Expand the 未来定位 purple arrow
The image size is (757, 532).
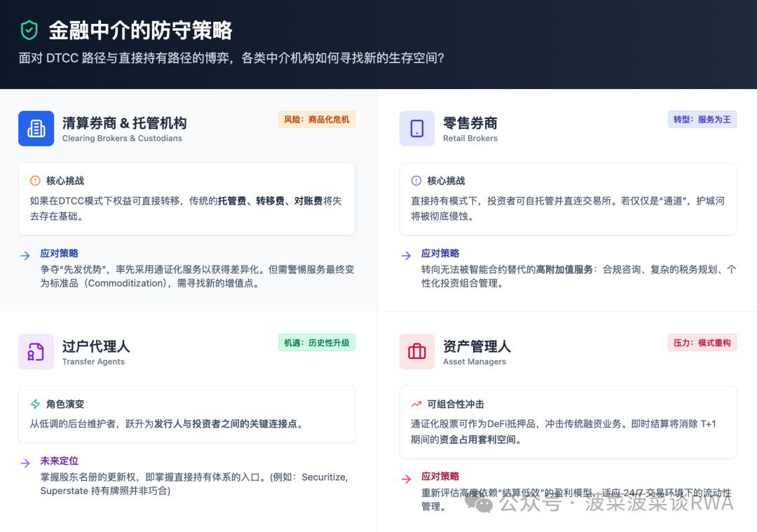coord(25,463)
